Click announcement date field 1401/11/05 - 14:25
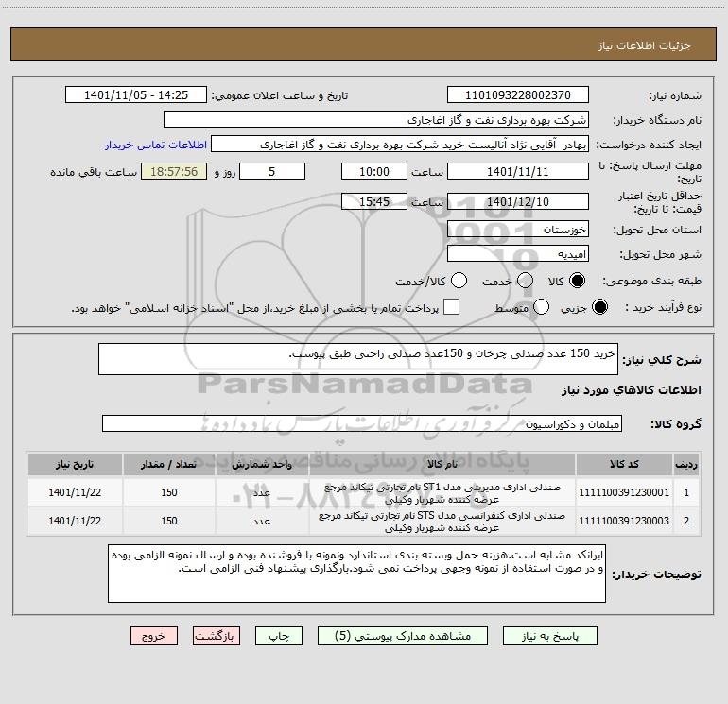This screenshot has height=704, width=728. 136,95
